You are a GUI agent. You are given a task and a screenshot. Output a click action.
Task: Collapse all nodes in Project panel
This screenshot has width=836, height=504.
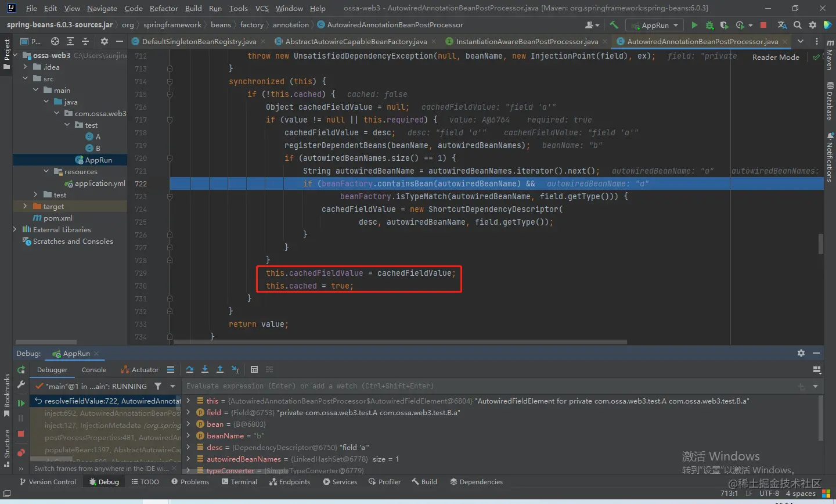coord(85,41)
